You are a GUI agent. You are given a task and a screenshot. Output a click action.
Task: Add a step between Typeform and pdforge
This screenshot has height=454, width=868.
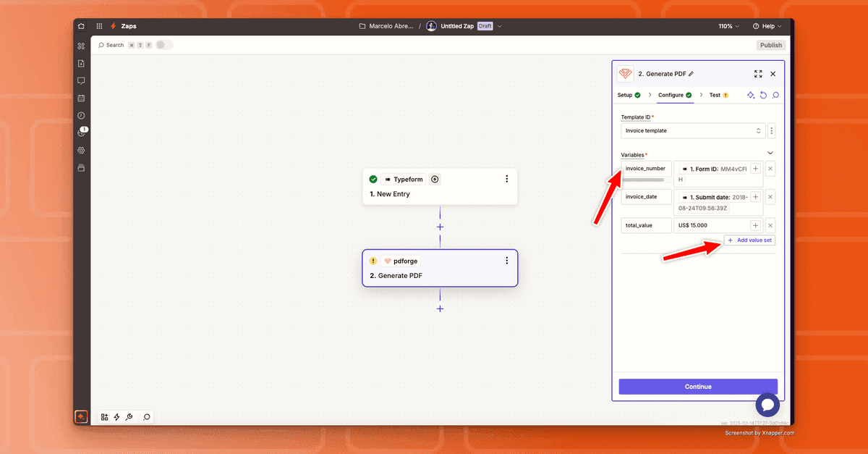440,227
